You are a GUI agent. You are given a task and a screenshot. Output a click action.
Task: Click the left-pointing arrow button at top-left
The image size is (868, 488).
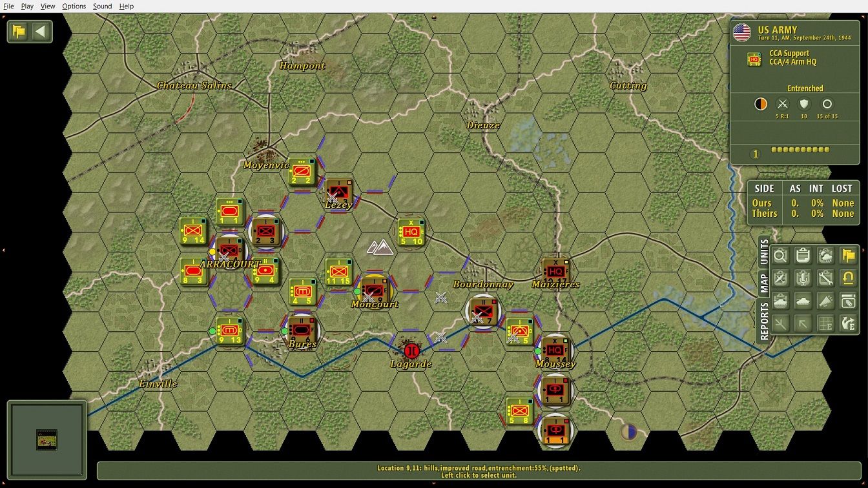pos(41,32)
